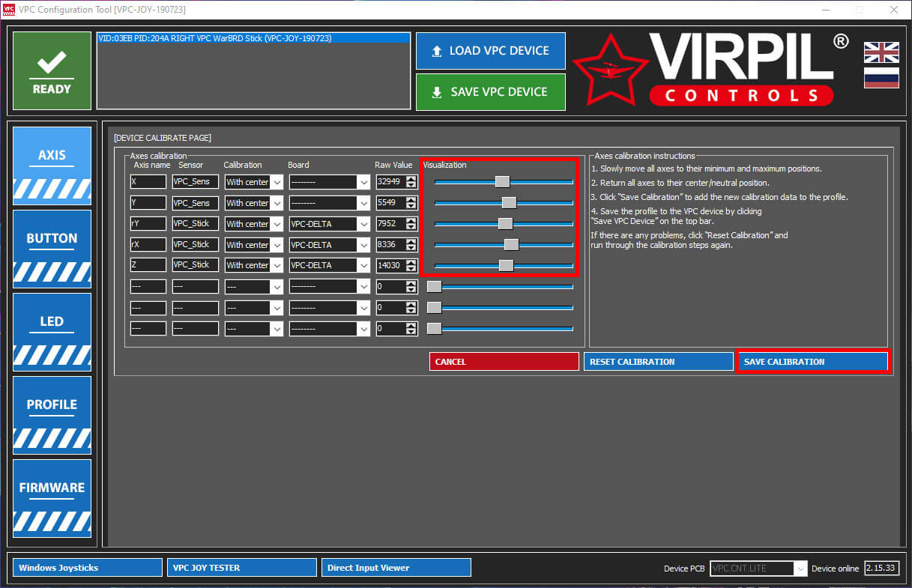912x588 pixels.
Task: Open the AXIS tab
Action: (x=52, y=166)
